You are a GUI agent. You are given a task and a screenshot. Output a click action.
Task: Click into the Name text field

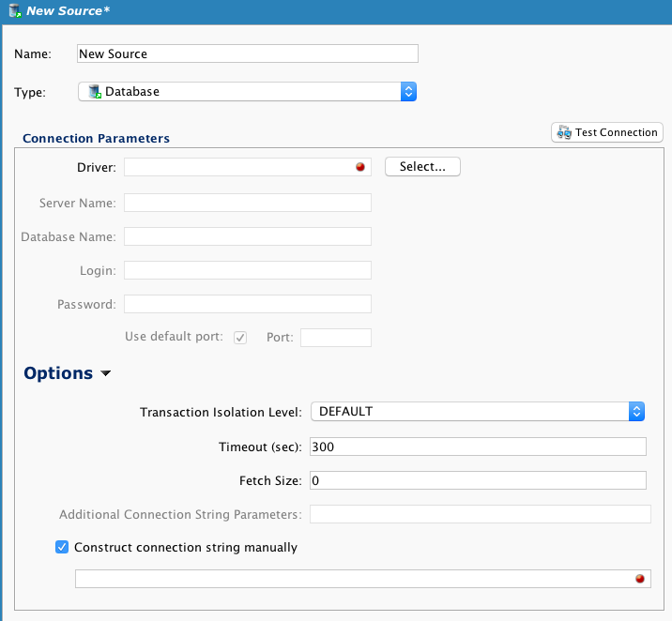[247, 53]
